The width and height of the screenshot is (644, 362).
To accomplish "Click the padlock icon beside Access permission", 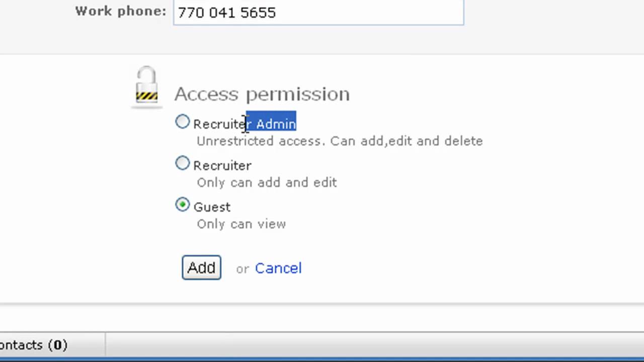I will (x=147, y=86).
